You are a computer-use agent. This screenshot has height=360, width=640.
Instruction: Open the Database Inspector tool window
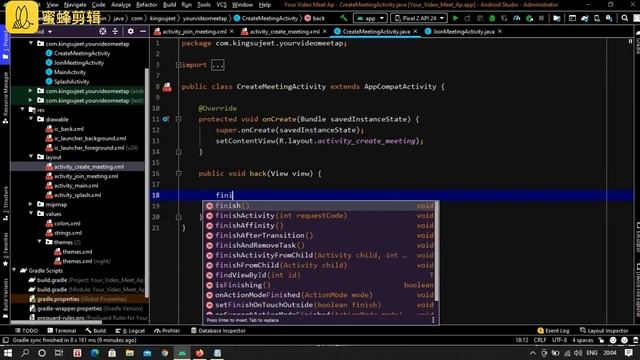[218, 331]
